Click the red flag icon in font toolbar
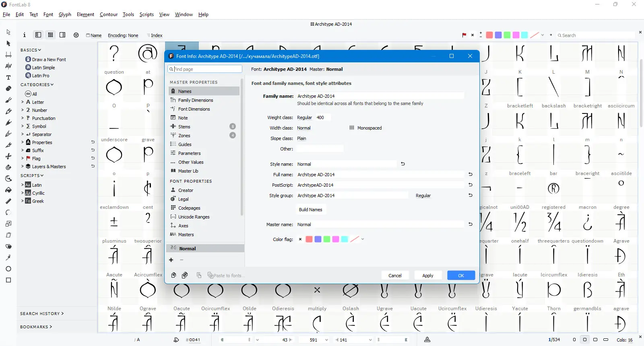 [464, 35]
